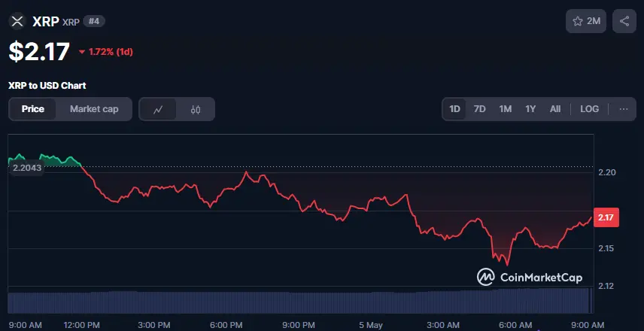Image resolution: width=644 pixels, height=331 pixels.
Task: Click the 1.72% (1d) change indicator
Action: point(105,52)
